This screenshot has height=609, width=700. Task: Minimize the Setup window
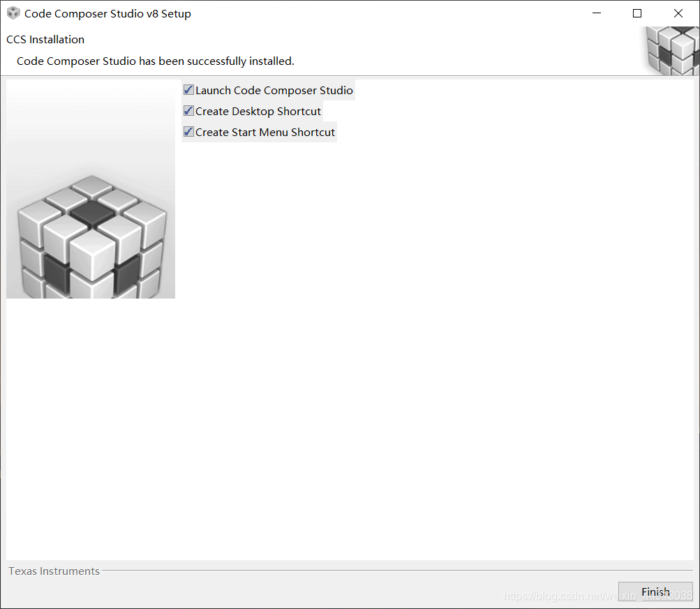(597, 13)
